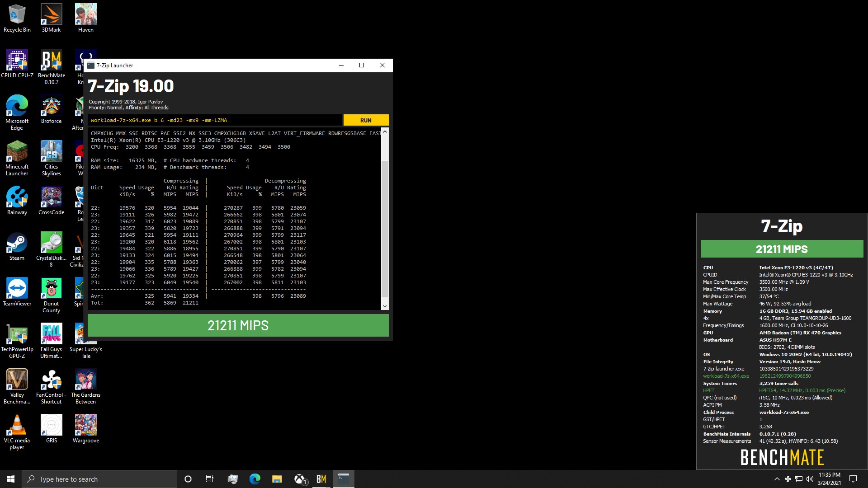Launch Valley Benchmark desktop icon
Image resolution: width=868 pixels, height=488 pixels.
point(17,387)
